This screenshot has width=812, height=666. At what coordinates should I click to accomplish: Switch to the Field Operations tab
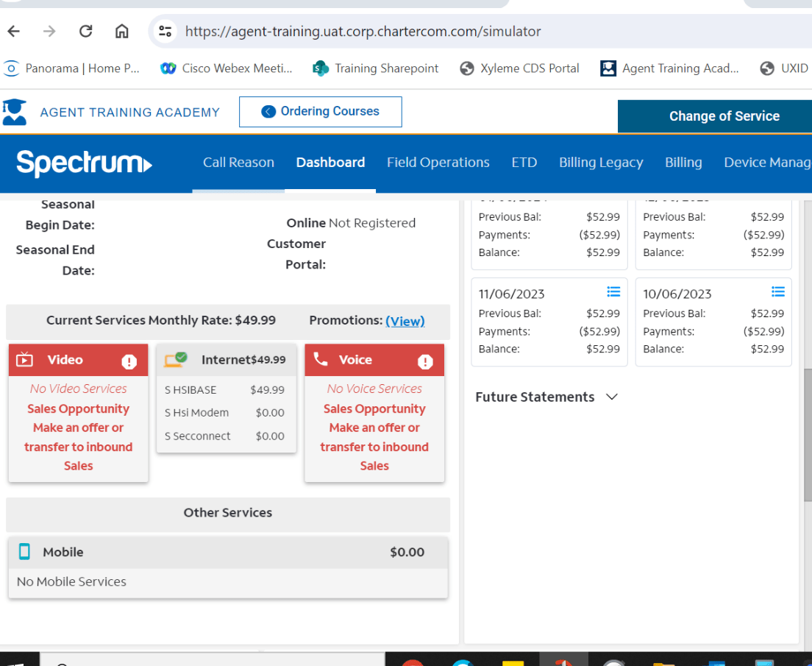[x=438, y=163]
